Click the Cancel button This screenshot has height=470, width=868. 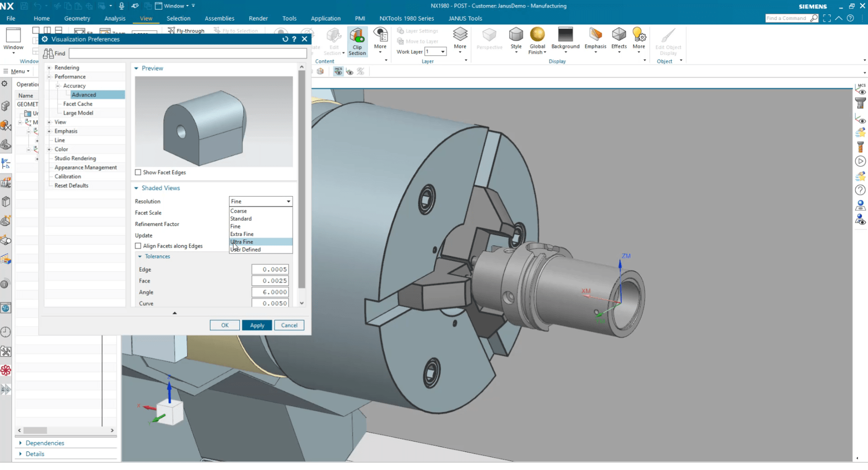[289, 325]
